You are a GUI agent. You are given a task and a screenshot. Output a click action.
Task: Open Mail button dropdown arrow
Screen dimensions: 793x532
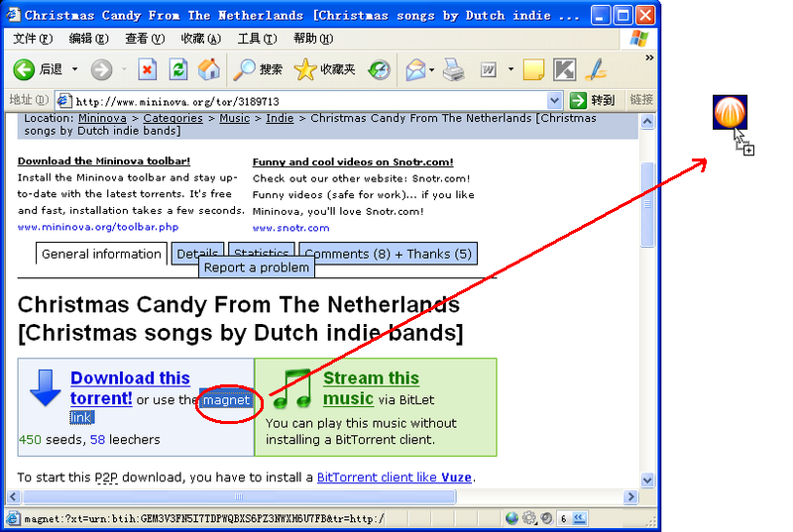[x=432, y=69]
